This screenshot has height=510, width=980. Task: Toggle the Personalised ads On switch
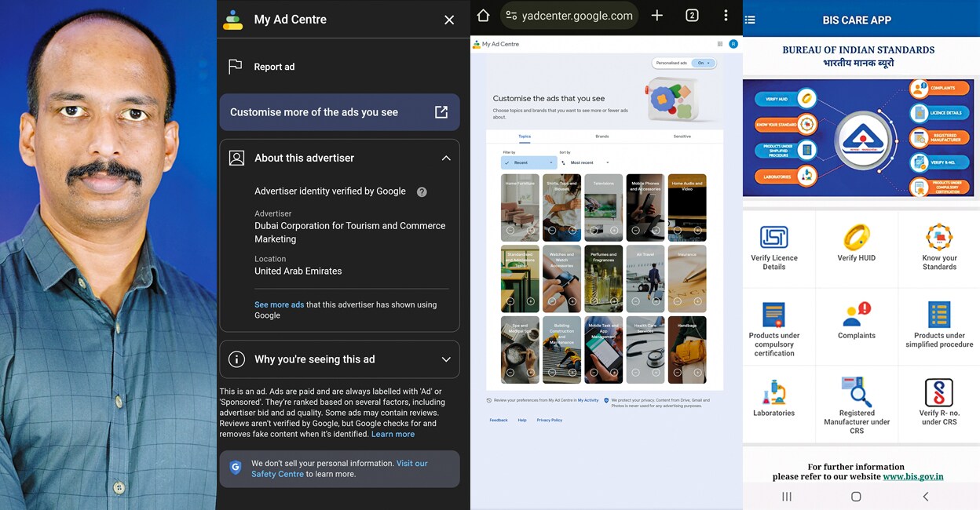[704, 63]
